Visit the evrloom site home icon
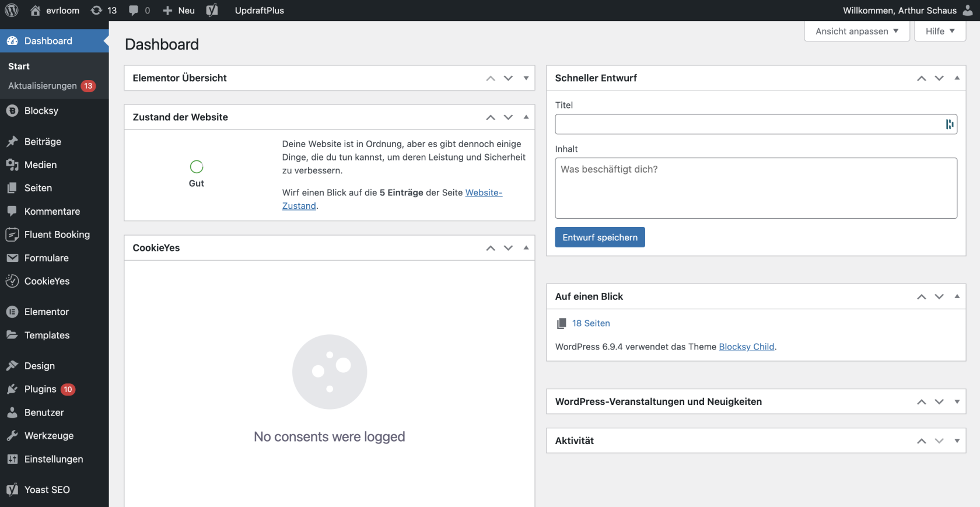Screen dimensions: 980x507 pos(36,11)
